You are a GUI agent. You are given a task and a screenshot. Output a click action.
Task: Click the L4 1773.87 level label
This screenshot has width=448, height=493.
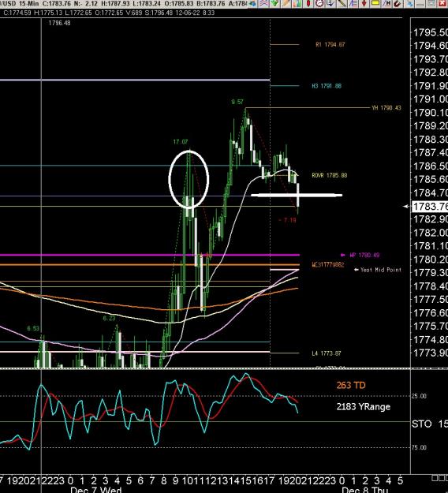pos(327,353)
